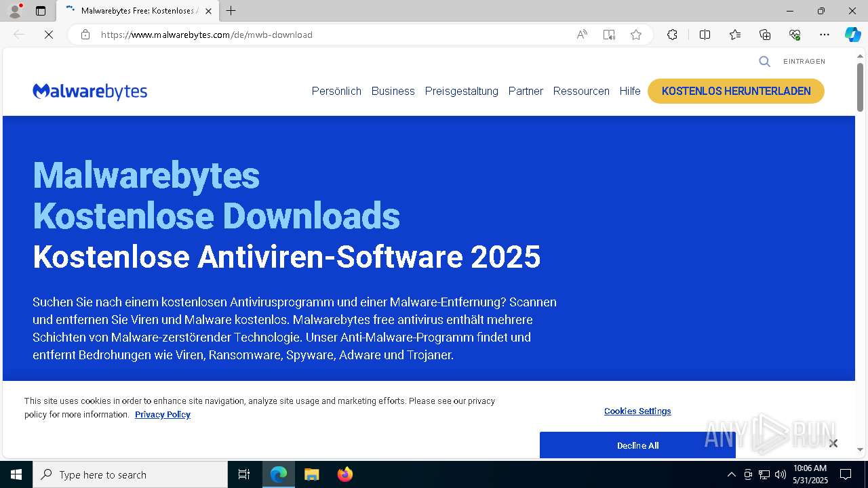Open the Copilot sidebar
This screenshot has height=488, width=868.
coord(852,35)
